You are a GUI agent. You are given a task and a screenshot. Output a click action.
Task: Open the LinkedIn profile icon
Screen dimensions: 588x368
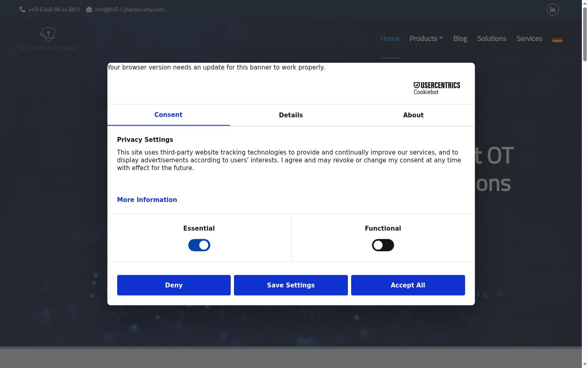pos(552,9)
